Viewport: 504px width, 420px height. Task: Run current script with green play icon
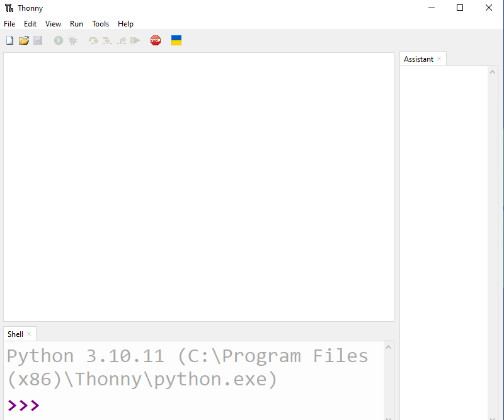click(59, 40)
